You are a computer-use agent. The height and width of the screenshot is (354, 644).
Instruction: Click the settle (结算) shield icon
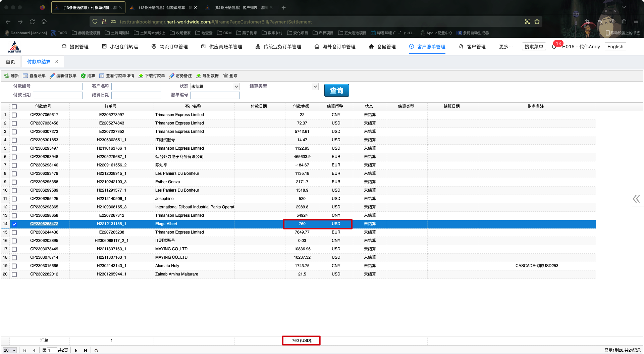pyautogui.click(x=83, y=76)
